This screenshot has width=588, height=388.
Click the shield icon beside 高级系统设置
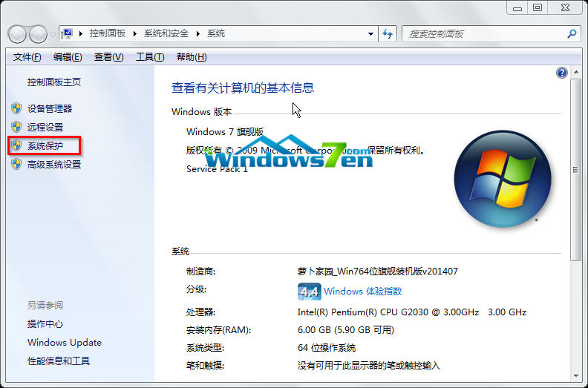pyautogui.click(x=16, y=165)
